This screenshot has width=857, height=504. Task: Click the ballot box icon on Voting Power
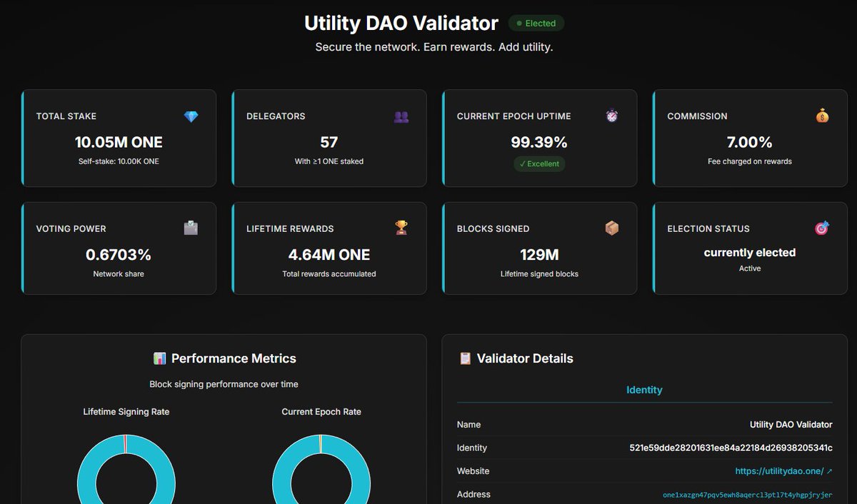pos(191,228)
